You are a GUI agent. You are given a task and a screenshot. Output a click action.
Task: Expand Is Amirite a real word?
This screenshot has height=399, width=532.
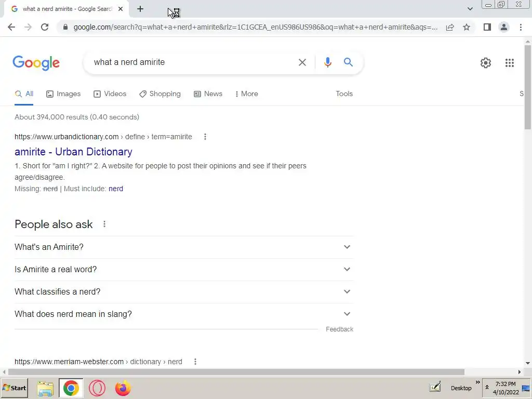click(184, 270)
